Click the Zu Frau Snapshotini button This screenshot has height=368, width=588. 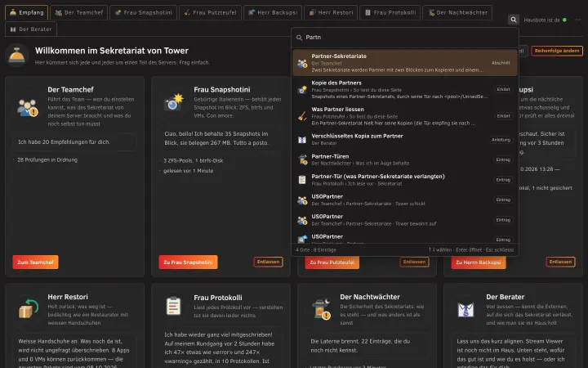[188, 263]
